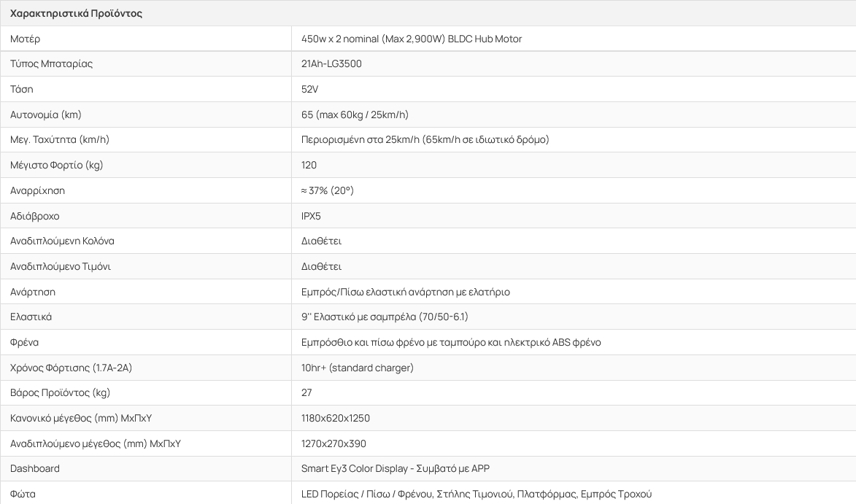Viewport: 856px width, 504px height.
Task: Select the 'IPX5' waterproof rating value
Action: point(311,216)
